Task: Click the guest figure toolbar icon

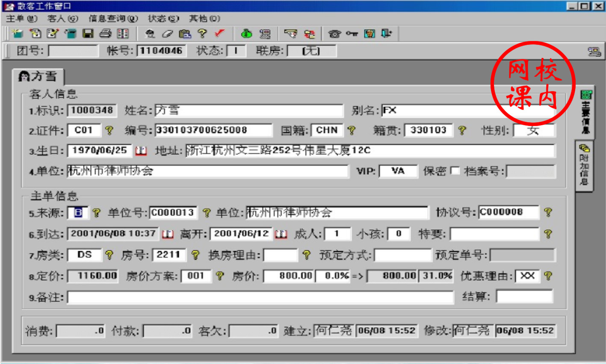Action: click(x=150, y=33)
